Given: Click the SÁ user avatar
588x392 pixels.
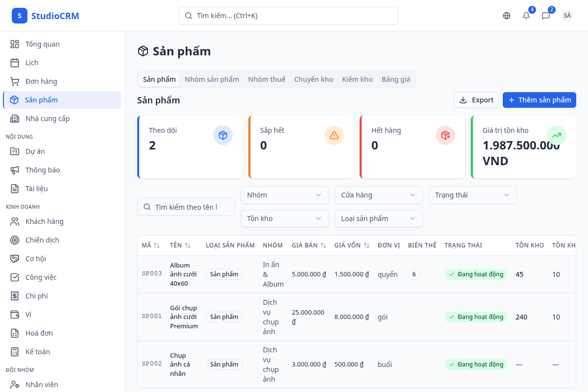Looking at the screenshot, I should click(567, 16).
